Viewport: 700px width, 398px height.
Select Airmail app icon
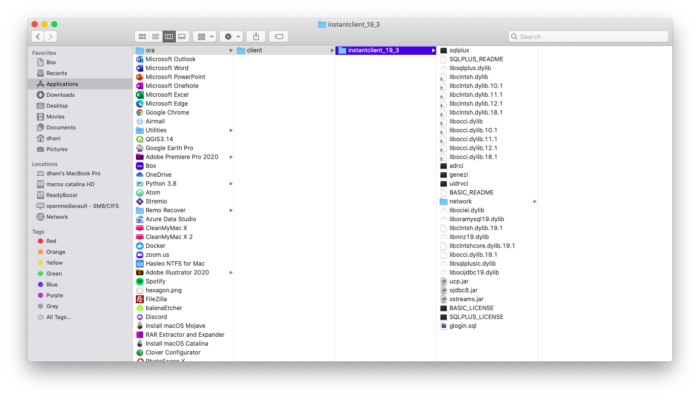[x=140, y=121]
